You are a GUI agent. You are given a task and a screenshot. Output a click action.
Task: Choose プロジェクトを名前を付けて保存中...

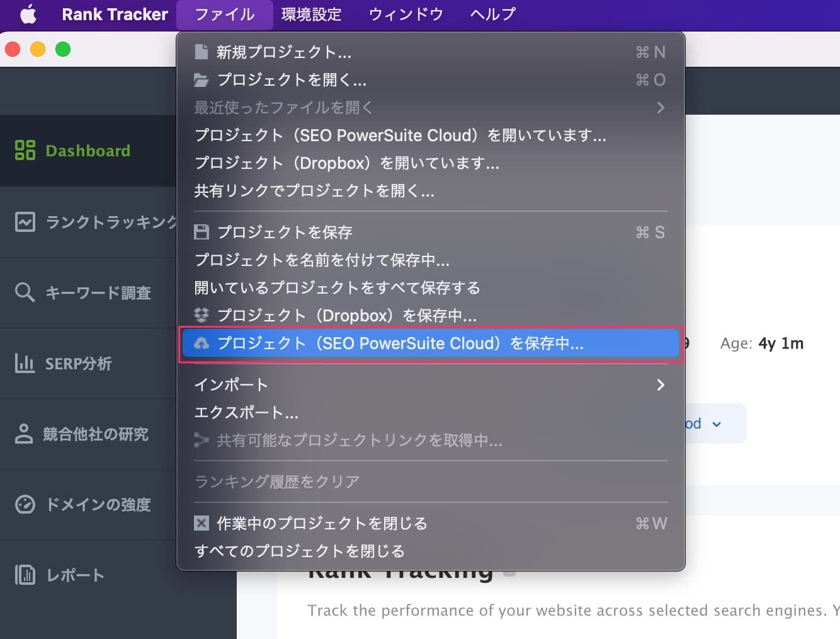tap(431, 260)
